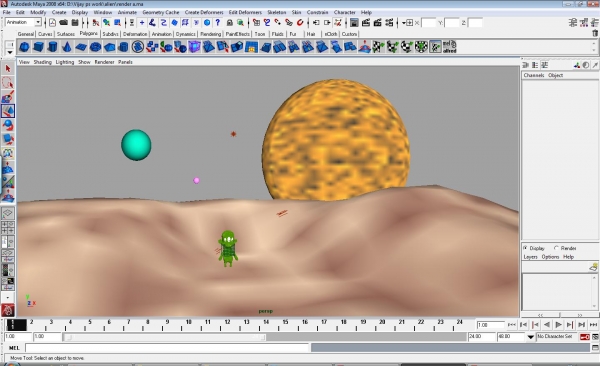Viewport: 600px width, 366px height.
Task: Toggle the red auto keyframe key button
Action: click(x=585, y=337)
